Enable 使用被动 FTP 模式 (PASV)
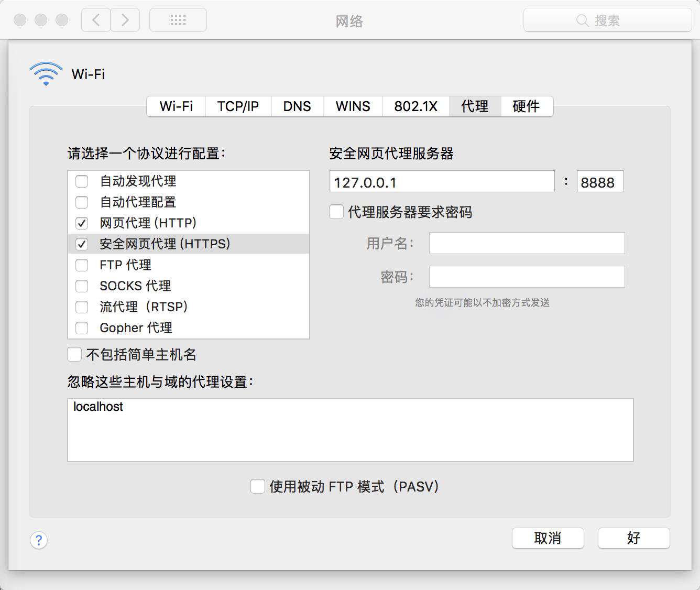This screenshot has height=590, width=700. pos(257,486)
